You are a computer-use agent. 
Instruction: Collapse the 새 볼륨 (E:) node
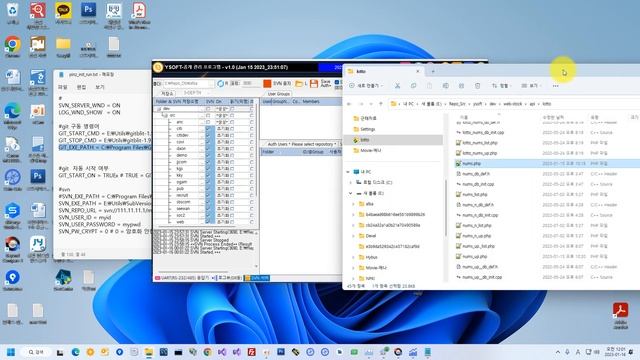(x=351, y=193)
